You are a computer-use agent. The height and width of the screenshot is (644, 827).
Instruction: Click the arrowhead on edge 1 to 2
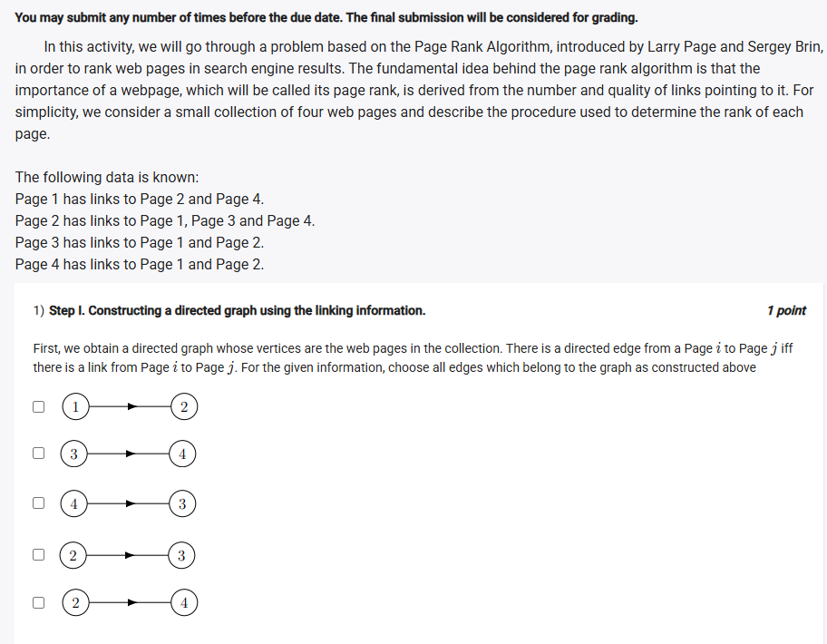(x=132, y=407)
